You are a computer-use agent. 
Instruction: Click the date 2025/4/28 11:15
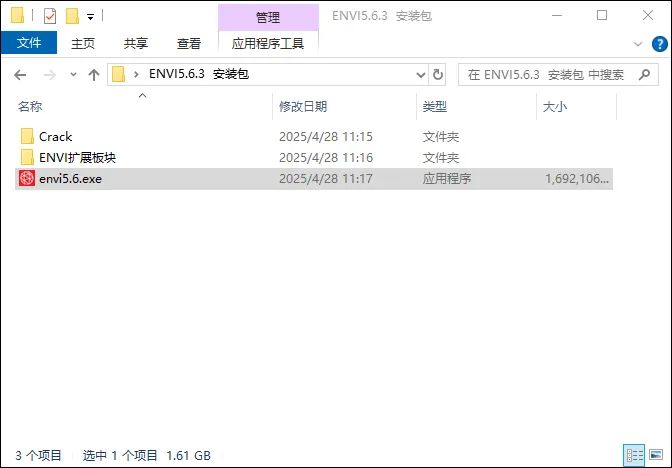[326, 137]
